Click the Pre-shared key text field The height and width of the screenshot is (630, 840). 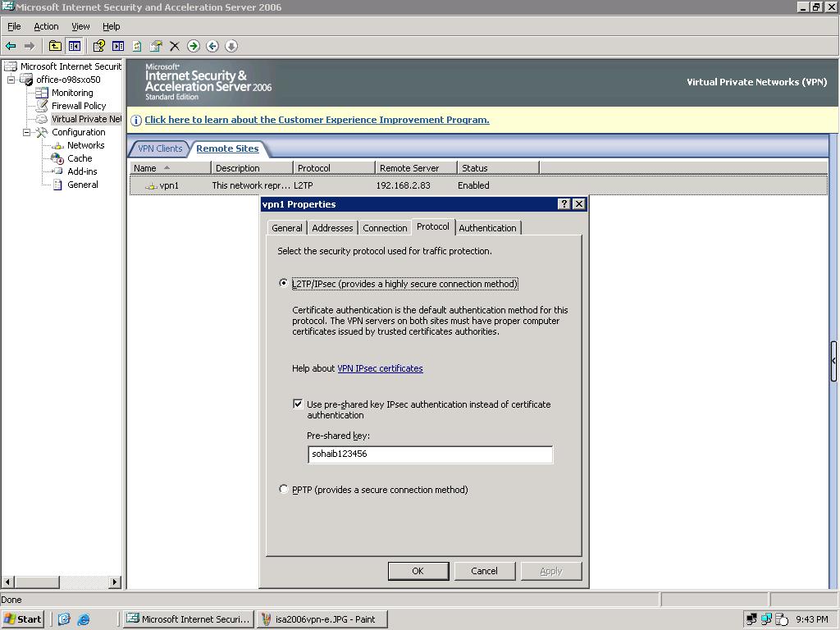(x=430, y=454)
